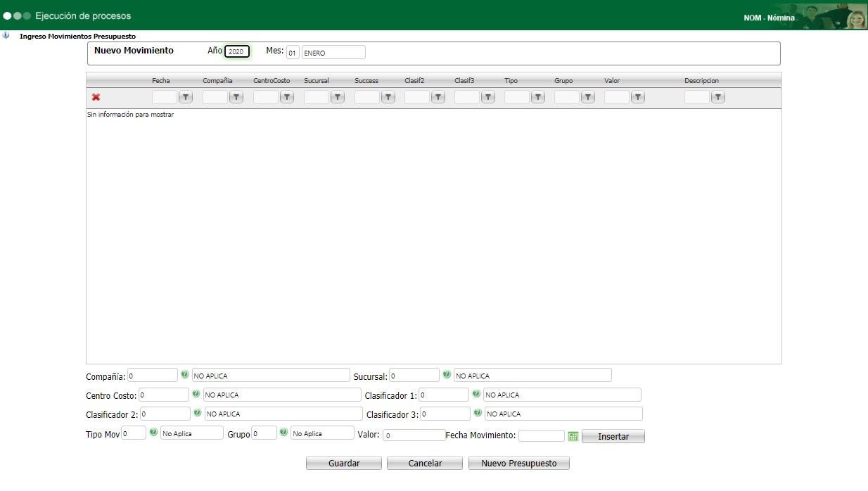
Task: Click the Insertar button
Action: pos(613,437)
